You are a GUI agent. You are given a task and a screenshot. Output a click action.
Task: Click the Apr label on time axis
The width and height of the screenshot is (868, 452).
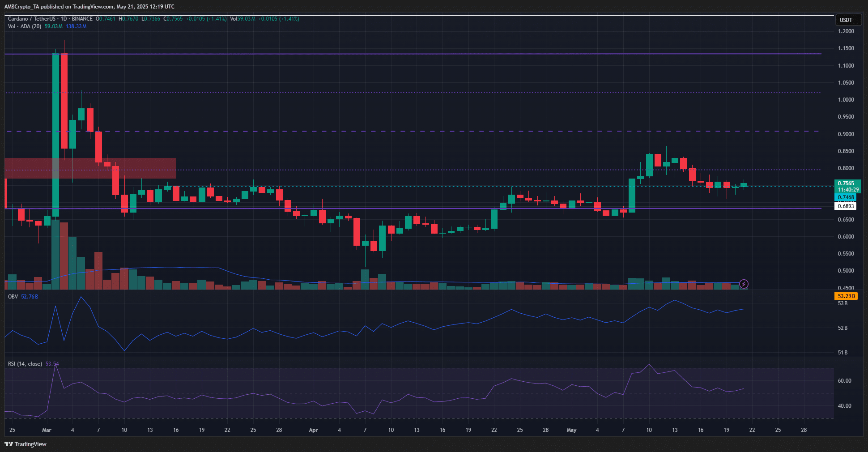click(313, 430)
